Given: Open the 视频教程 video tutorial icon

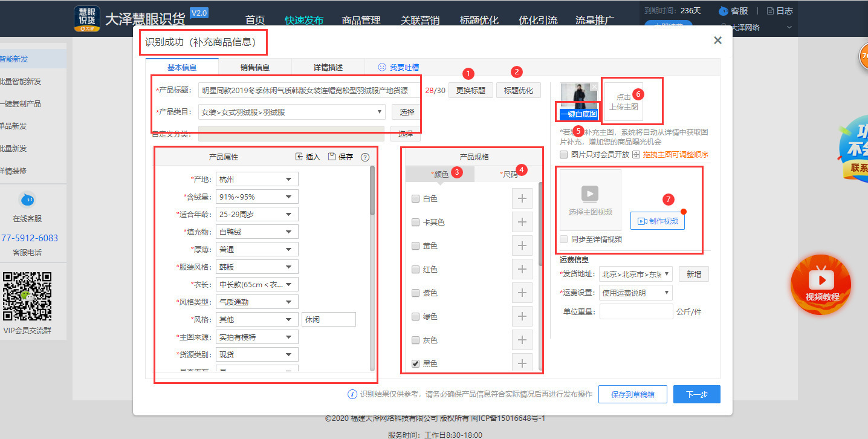Looking at the screenshot, I should pos(821,280).
